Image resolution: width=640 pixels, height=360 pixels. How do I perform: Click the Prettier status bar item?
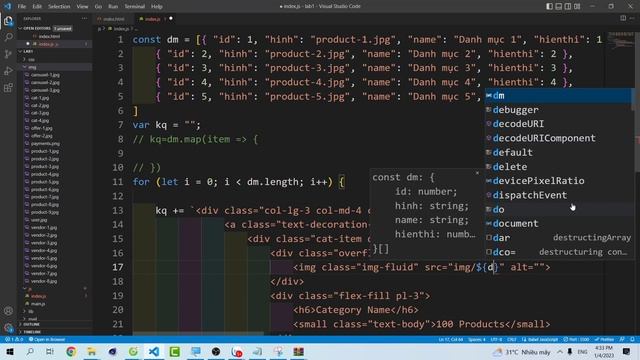(604, 339)
